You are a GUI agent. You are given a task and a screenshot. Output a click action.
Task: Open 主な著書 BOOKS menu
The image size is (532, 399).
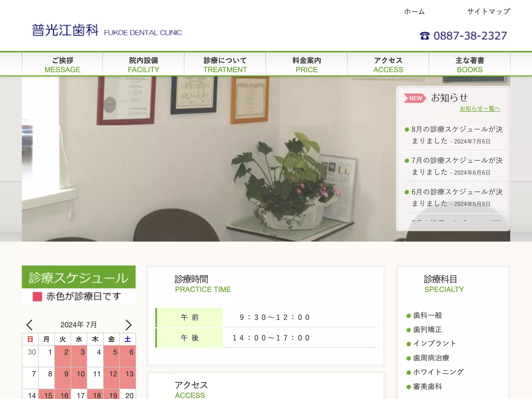(470, 65)
